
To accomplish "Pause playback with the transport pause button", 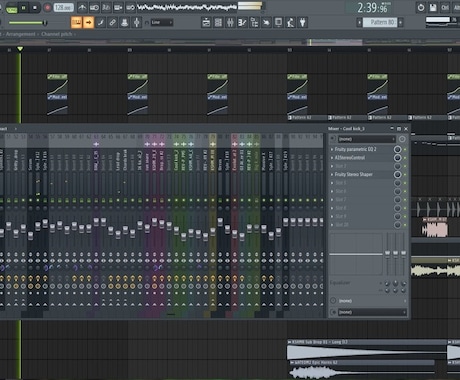I will (x=24, y=8).
